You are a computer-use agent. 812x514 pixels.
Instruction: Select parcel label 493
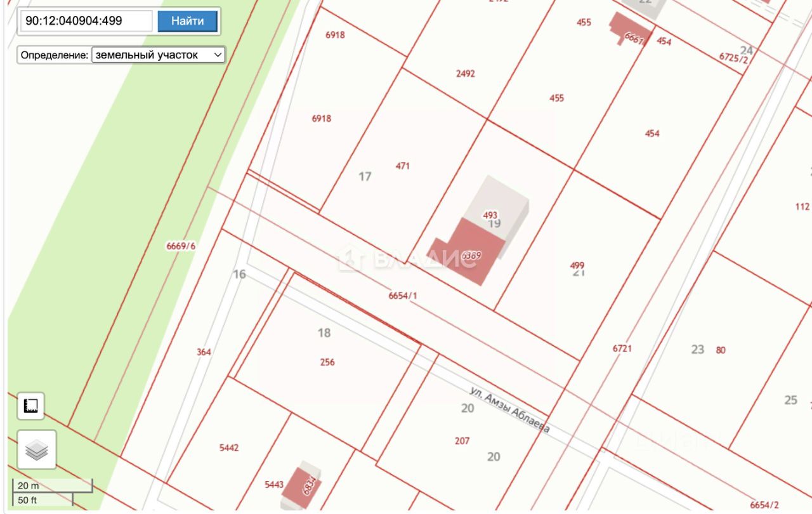(490, 215)
